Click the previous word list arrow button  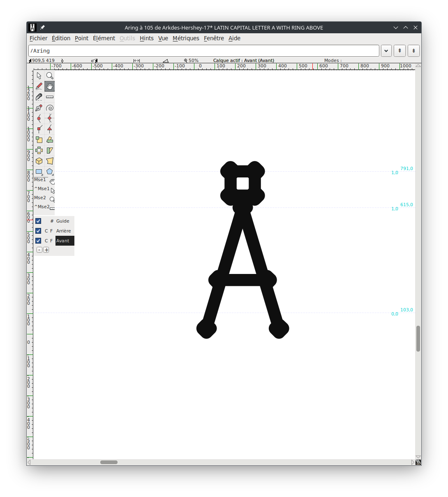[x=400, y=51]
